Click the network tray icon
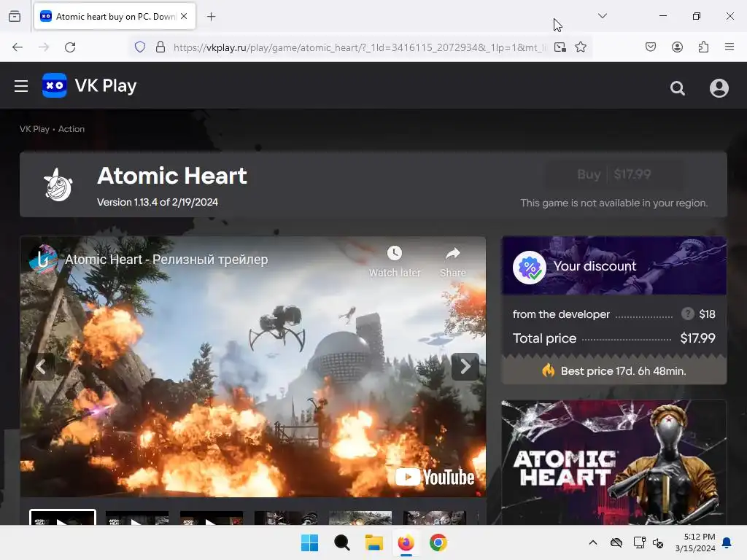Image resolution: width=747 pixels, height=560 pixels. tap(639, 542)
